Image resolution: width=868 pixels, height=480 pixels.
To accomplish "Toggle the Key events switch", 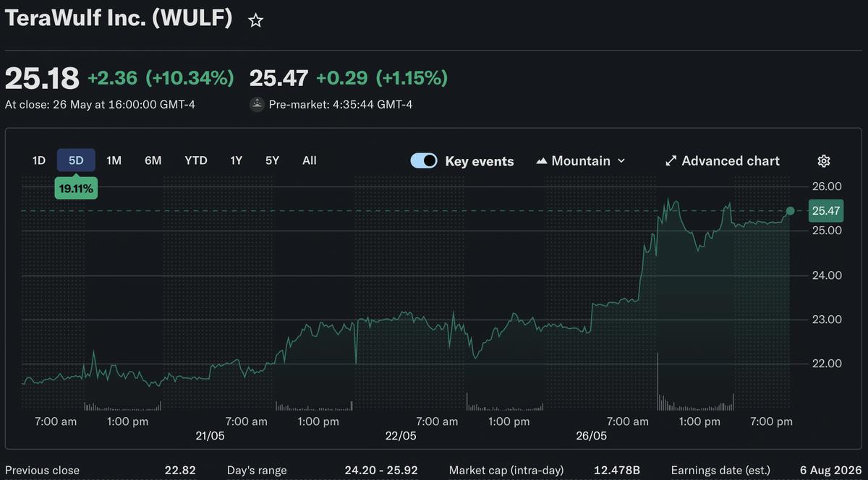I will tap(424, 160).
